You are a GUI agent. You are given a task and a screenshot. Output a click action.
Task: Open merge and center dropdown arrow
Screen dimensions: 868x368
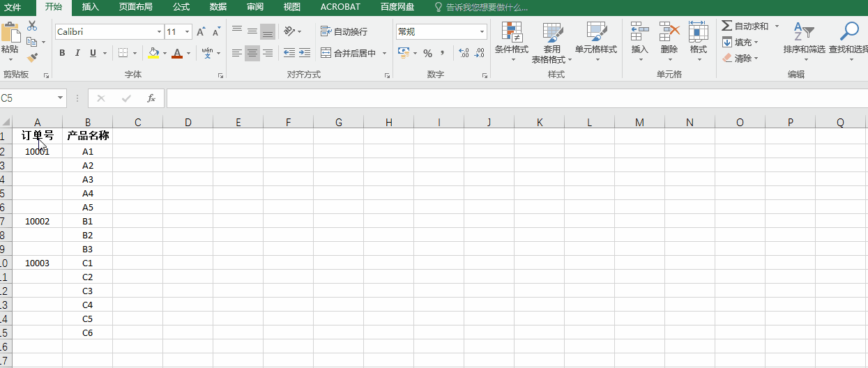[x=384, y=53]
